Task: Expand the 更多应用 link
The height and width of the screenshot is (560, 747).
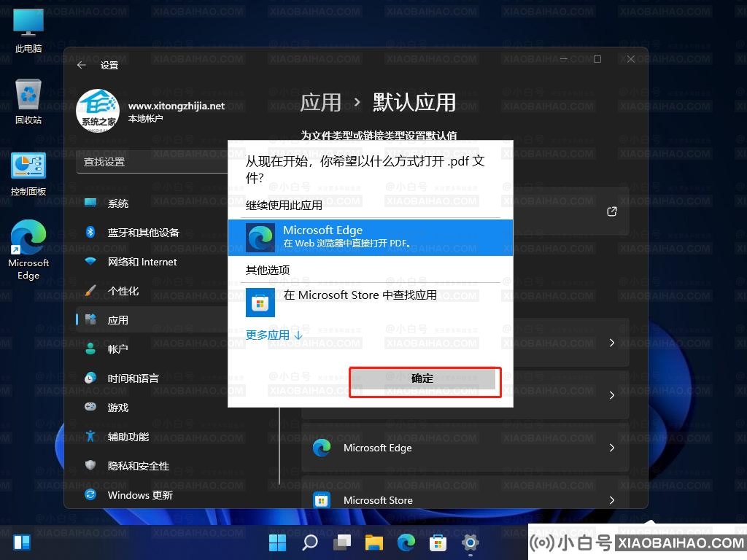Action: (274, 335)
